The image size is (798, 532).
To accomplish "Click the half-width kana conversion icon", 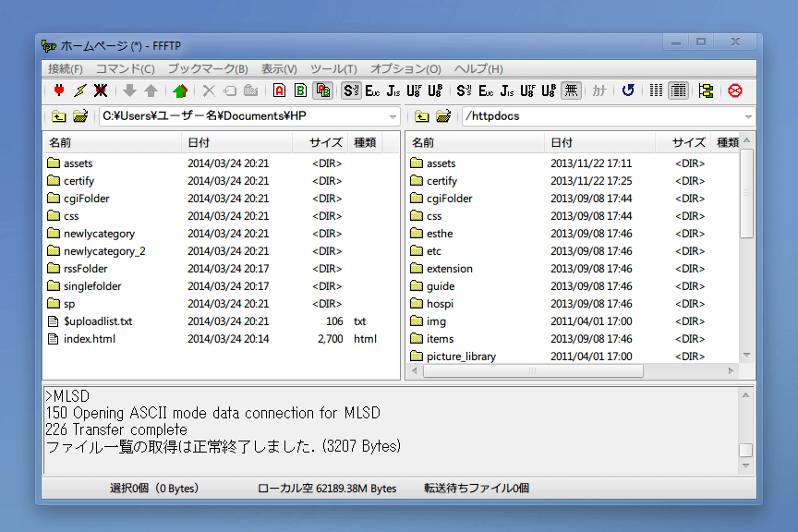I will 599,91.
